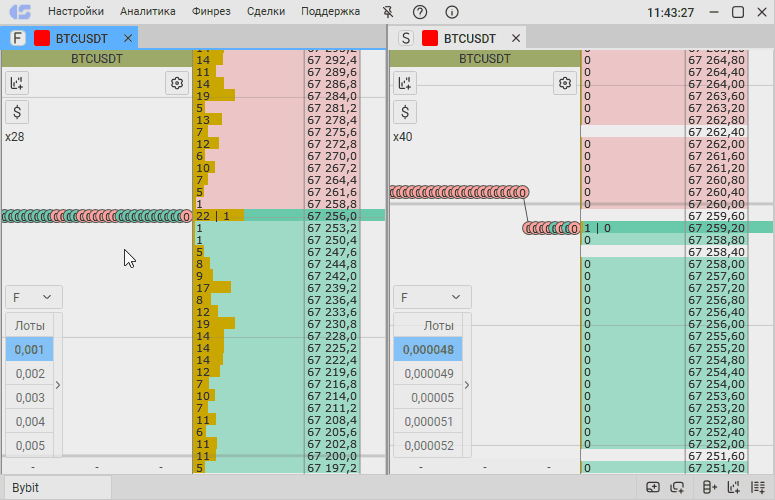This screenshot has height=500, width=775.
Task: Open the F dropdown in left panel
Action: click(x=34, y=297)
